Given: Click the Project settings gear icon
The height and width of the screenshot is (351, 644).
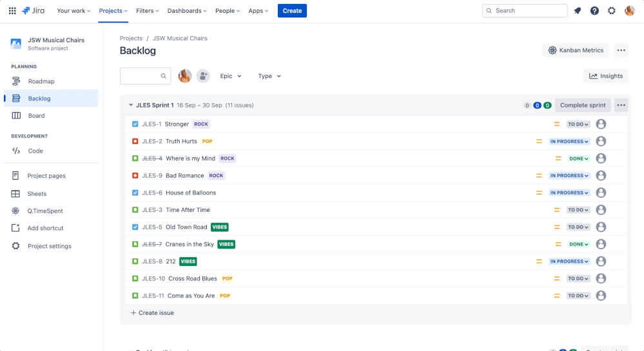Looking at the screenshot, I should click(x=15, y=246).
